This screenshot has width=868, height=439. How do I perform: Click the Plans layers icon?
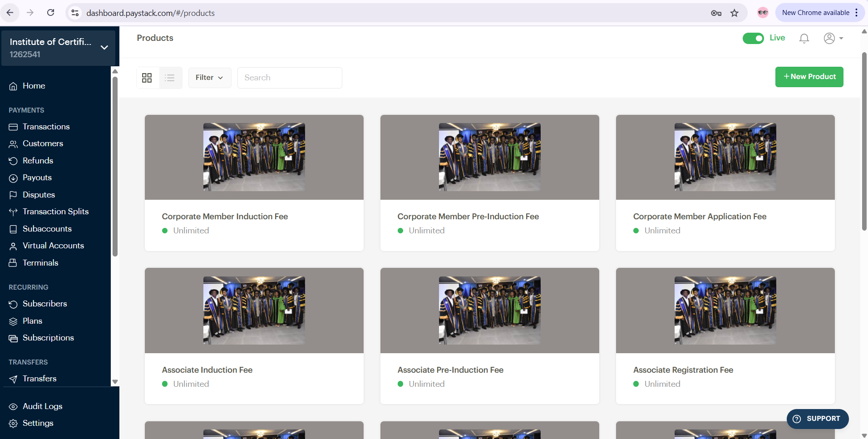click(13, 321)
